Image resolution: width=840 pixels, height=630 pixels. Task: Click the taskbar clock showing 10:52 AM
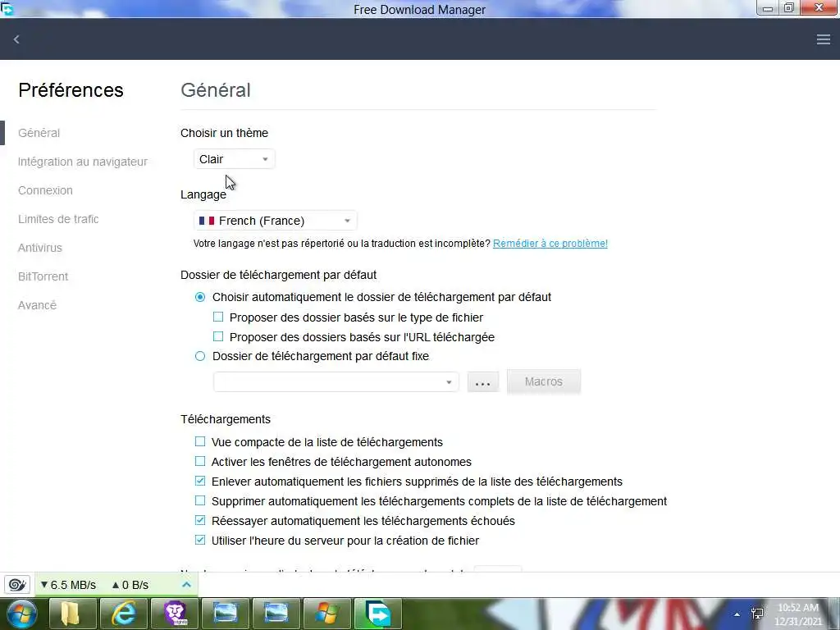click(797, 614)
